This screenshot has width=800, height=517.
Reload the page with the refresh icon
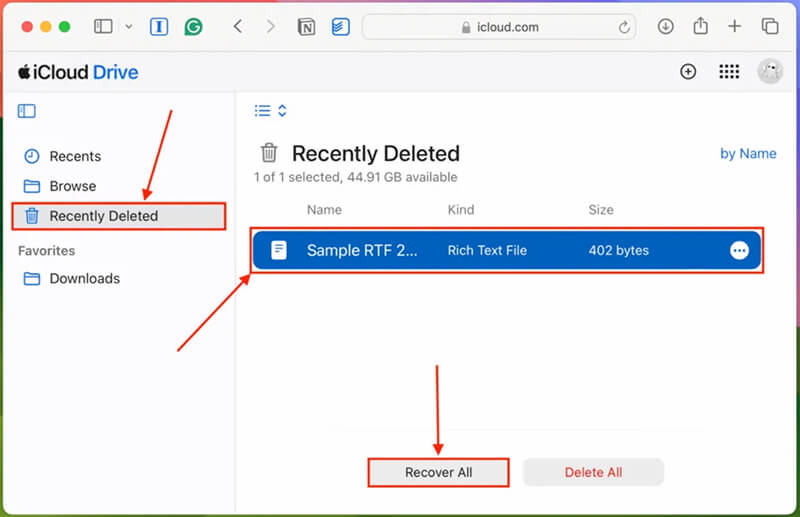(624, 27)
